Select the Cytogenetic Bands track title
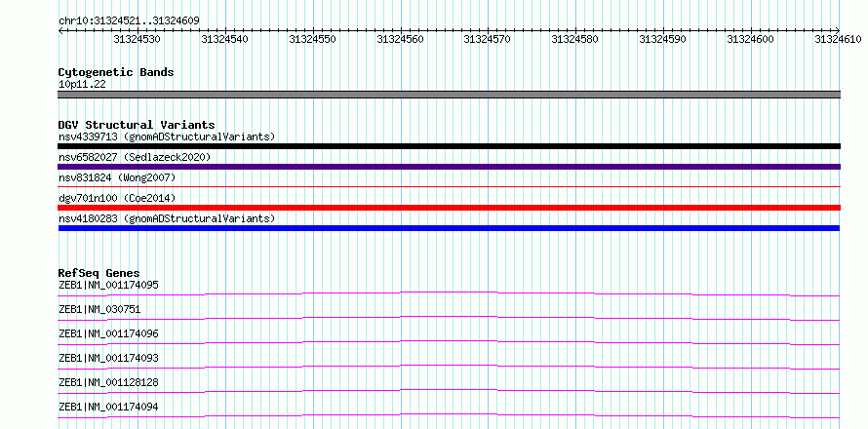This screenshot has width=868, height=429. click(x=116, y=72)
